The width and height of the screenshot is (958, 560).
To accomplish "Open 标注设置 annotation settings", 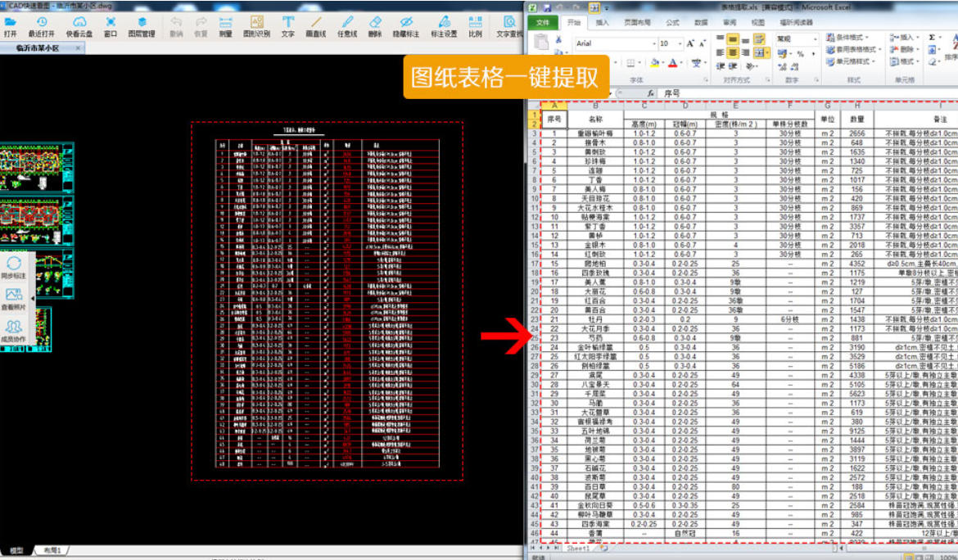I will 444,26.
